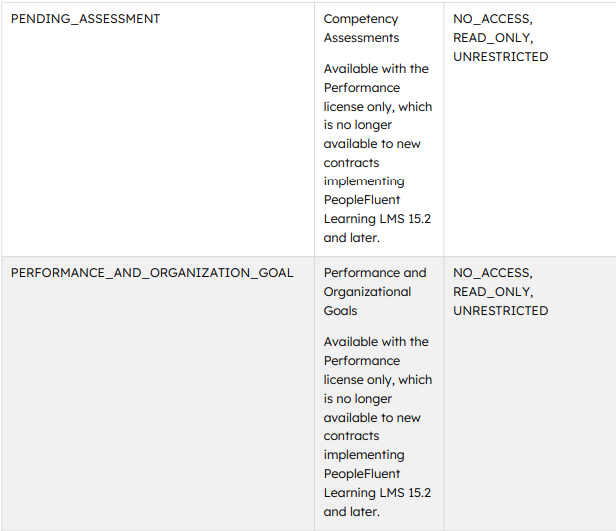Click READ_ONLY in the PENDING_ASSESSMENT row
Viewport: 616px width, 531px height.
click(x=493, y=38)
